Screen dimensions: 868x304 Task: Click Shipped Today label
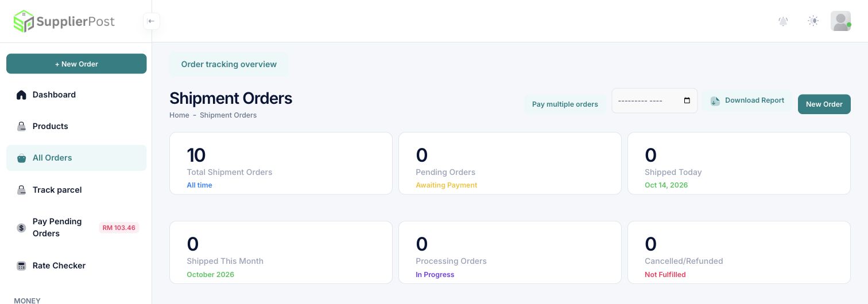tap(673, 172)
